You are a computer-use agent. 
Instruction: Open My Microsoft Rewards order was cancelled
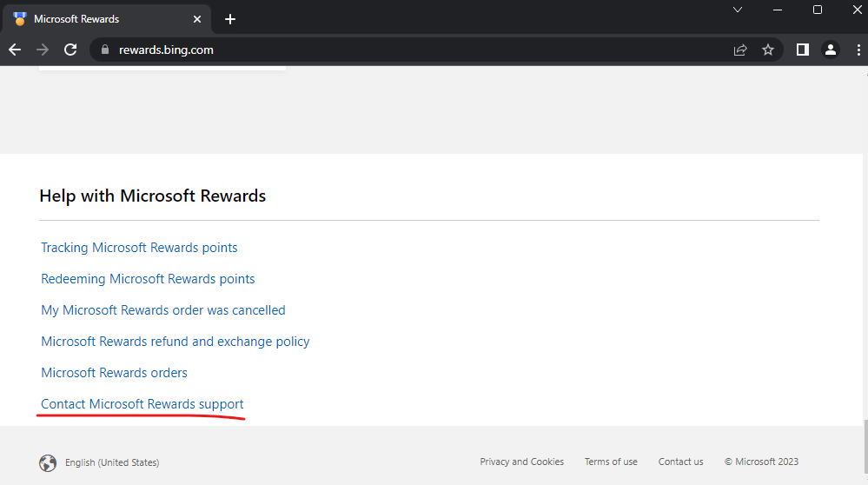point(163,310)
